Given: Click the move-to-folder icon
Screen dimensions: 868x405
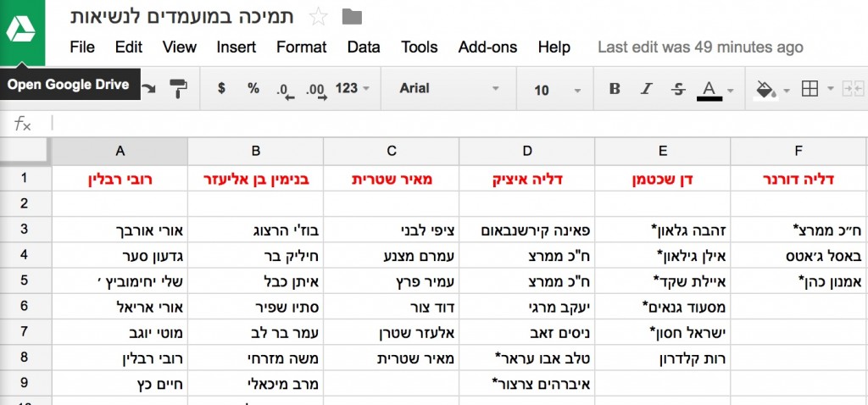Looking at the screenshot, I should 350,15.
